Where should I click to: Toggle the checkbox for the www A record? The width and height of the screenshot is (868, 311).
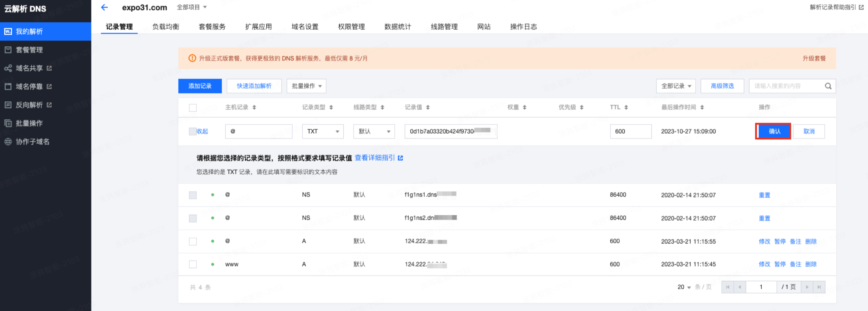[193, 265]
